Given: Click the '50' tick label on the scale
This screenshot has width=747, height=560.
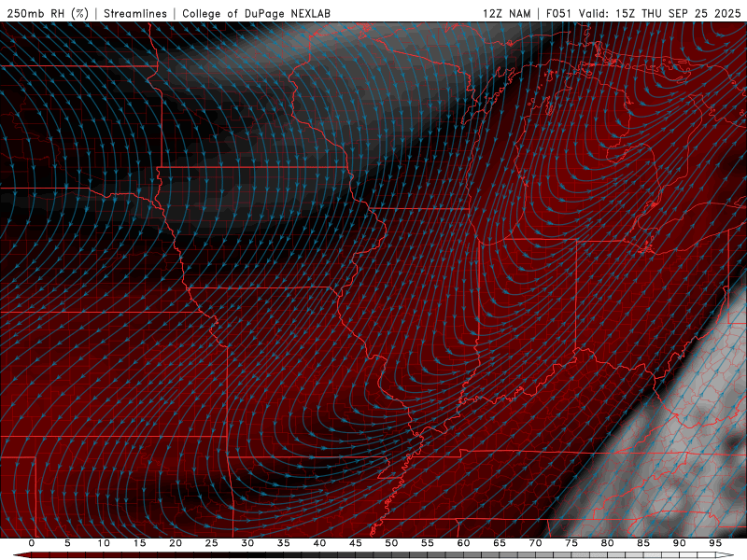Looking at the screenshot, I should click(x=391, y=543).
